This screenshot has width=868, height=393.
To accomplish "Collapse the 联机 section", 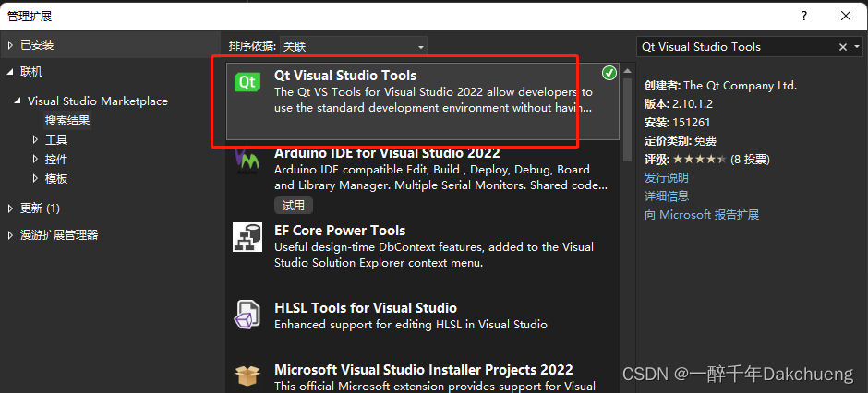I will [10, 72].
